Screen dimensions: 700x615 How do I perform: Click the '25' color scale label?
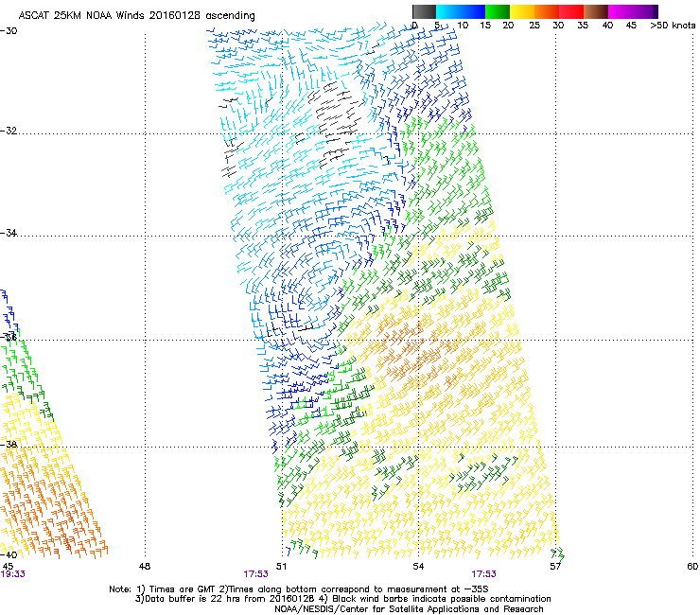pyautogui.click(x=534, y=26)
